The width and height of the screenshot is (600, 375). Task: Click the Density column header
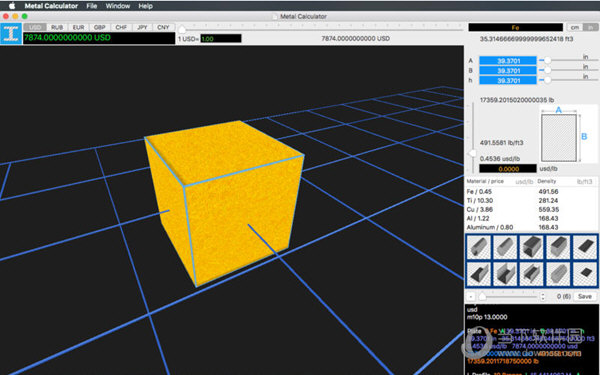click(546, 181)
